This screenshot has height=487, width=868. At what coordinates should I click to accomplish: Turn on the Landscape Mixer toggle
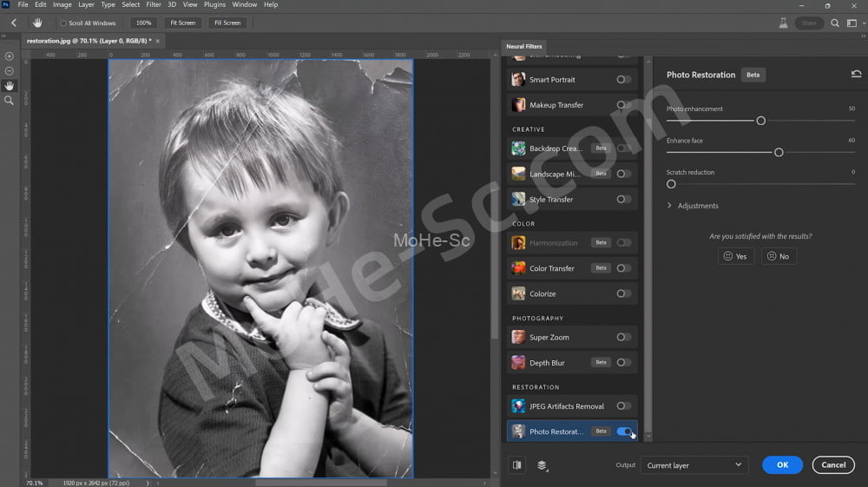(624, 174)
